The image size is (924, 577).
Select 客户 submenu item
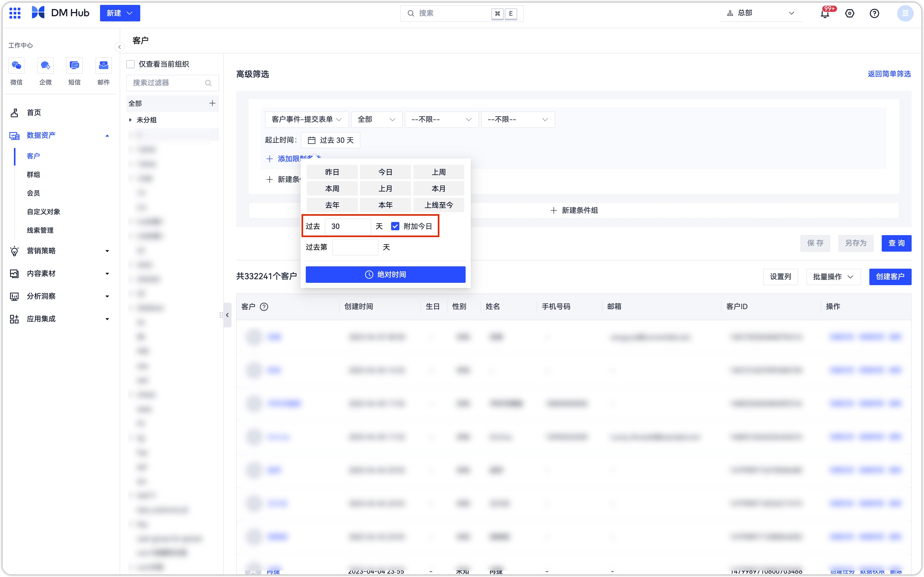pyautogui.click(x=33, y=156)
